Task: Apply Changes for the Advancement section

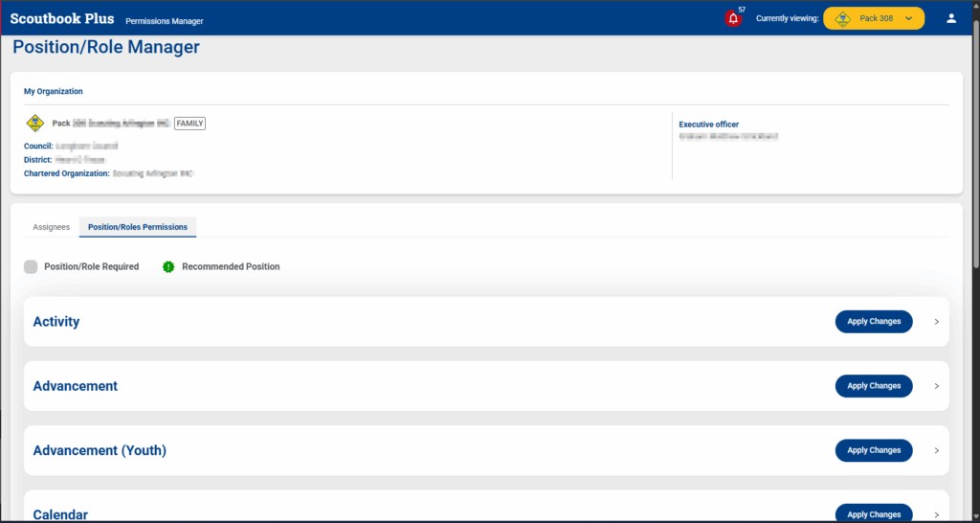Action: 874,386
